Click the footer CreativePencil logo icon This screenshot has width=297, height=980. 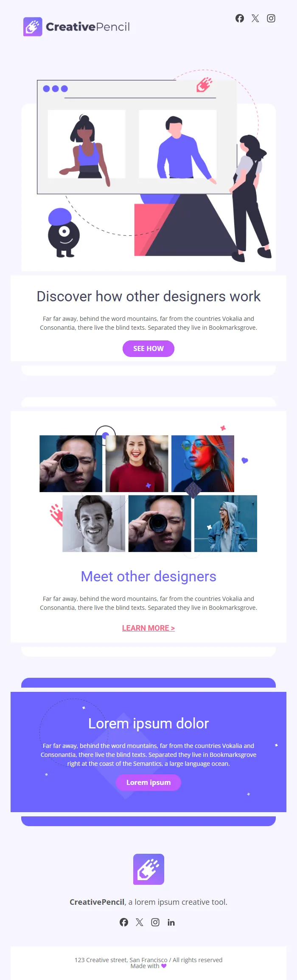(x=148, y=869)
